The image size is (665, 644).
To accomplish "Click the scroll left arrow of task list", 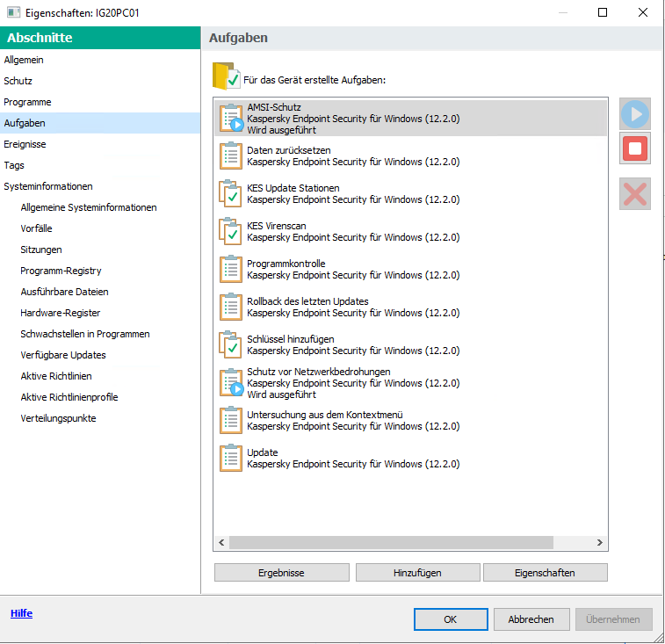I will point(221,542).
